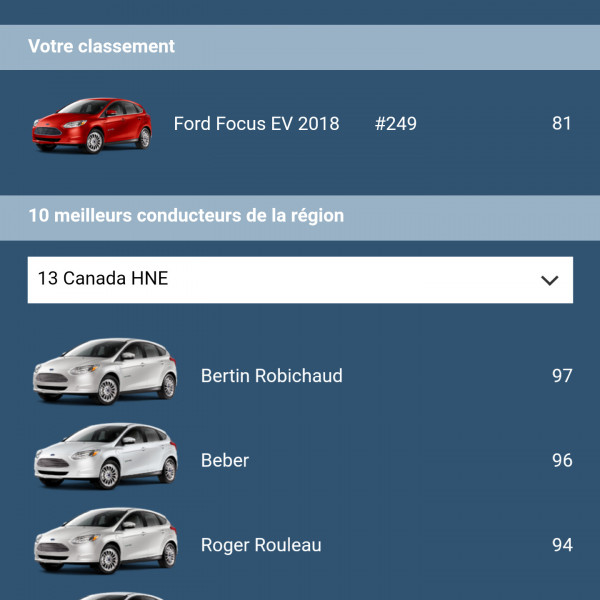Click the dropdown chevron arrow
This screenshot has height=600, width=600.
tap(549, 280)
